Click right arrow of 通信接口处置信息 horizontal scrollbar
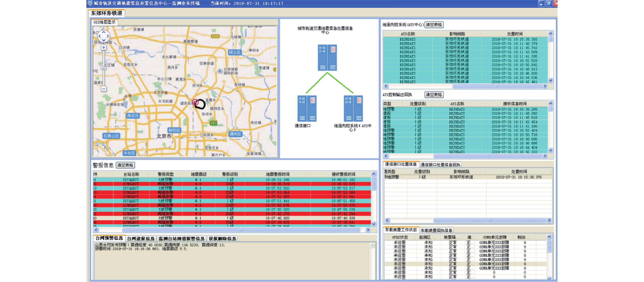 tap(549, 220)
